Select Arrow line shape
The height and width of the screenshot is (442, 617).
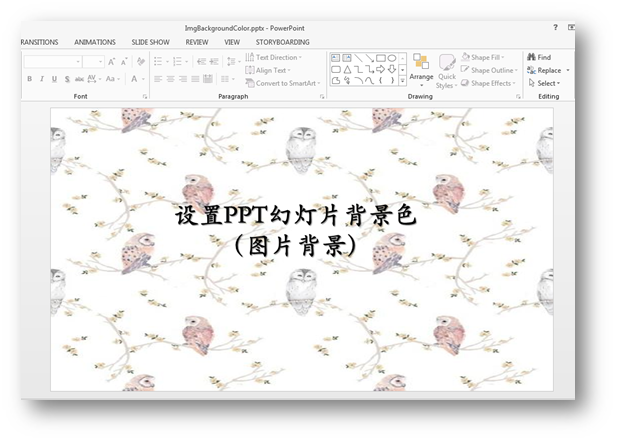(369, 58)
